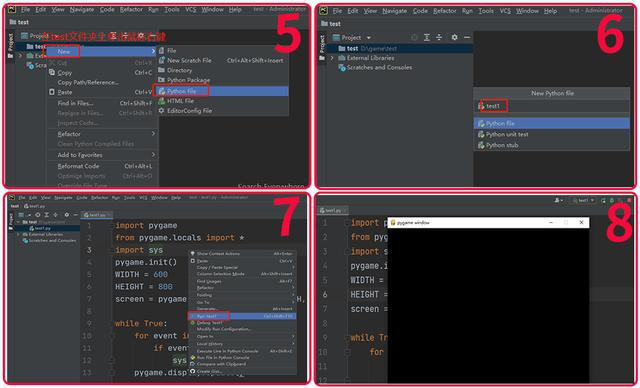Screen dimensions: 640x388
Task: Click New Scratch File in the submenu
Action: [x=222, y=60]
